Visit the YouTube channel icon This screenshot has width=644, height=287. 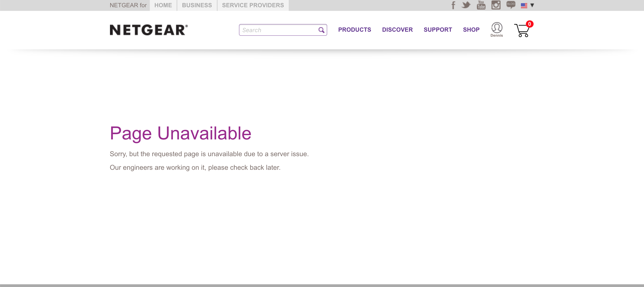point(481,5)
